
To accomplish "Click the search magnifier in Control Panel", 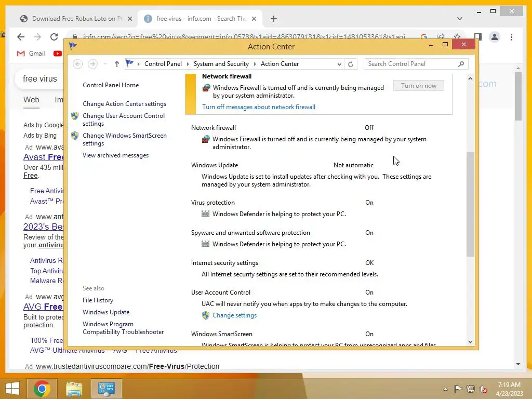I will coord(461,64).
